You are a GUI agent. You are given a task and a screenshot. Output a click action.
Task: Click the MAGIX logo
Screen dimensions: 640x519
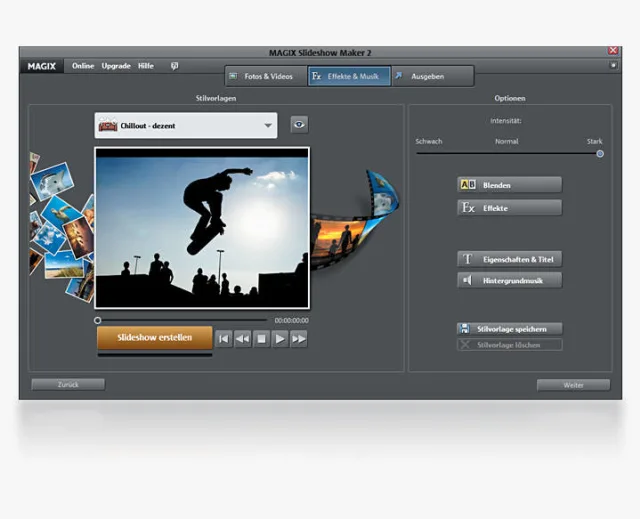tap(42, 66)
